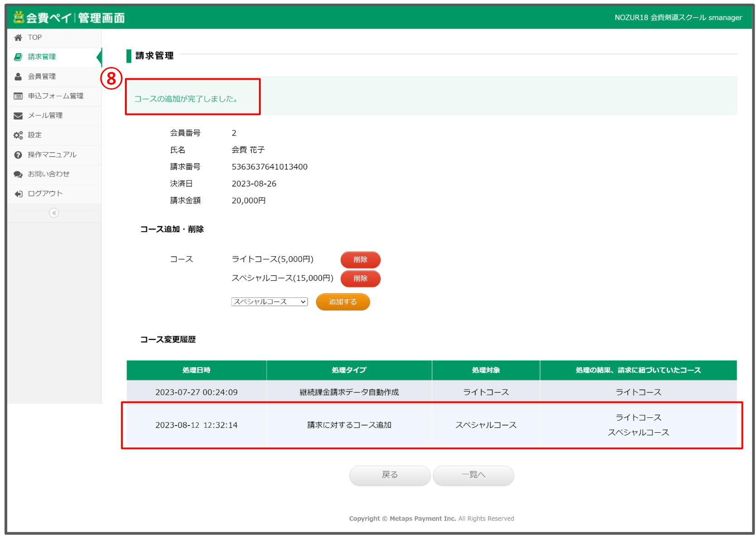756x536 pixels.
Task: Click the 操作マニュアル question mark icon
Action: point(18,154)
